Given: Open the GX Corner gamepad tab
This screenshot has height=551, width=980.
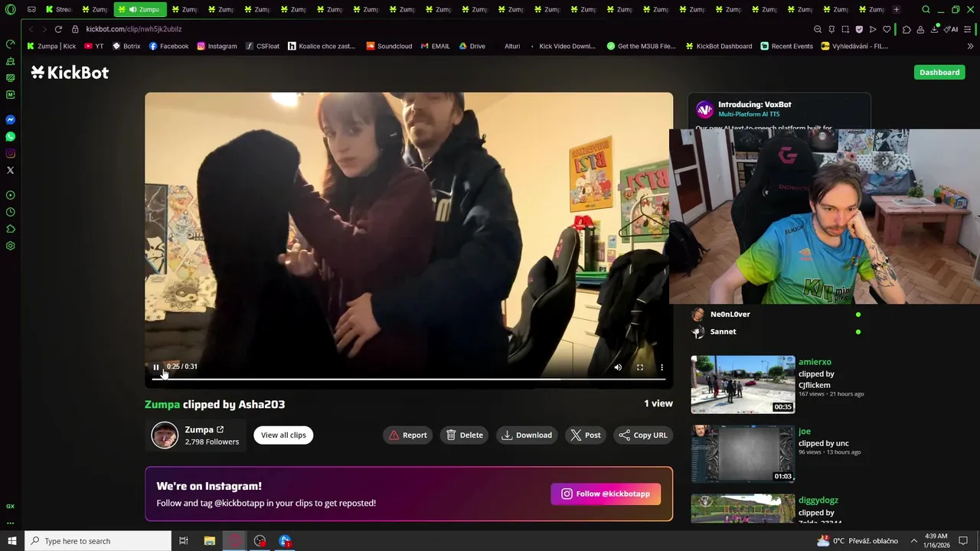Looking at the screenshot, I should coord(31,9).
